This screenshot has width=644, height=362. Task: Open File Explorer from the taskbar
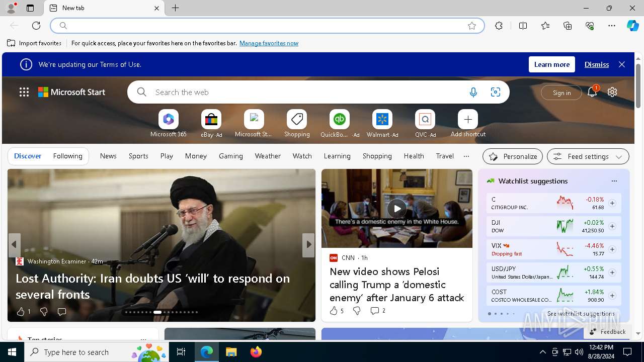(x=231, y=352)
